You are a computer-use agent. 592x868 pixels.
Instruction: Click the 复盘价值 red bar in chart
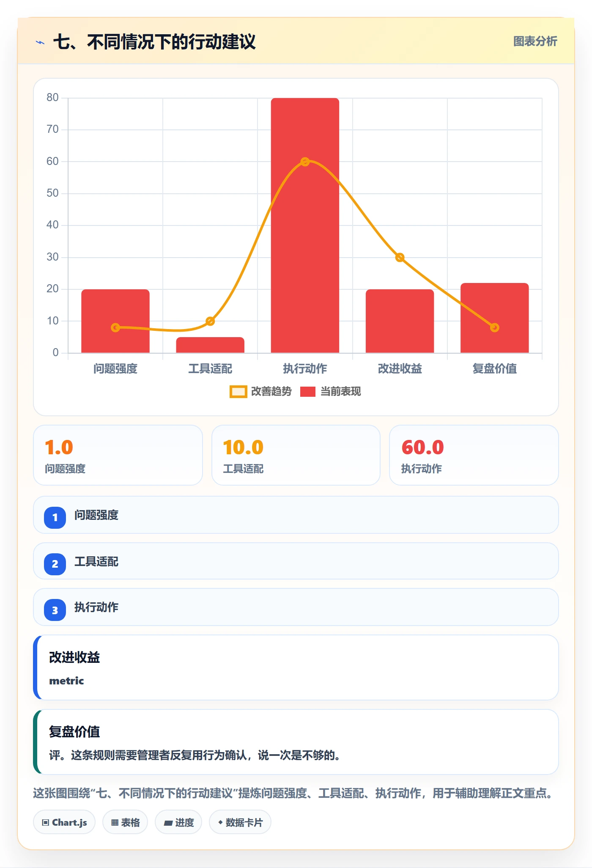pos(494,318)
